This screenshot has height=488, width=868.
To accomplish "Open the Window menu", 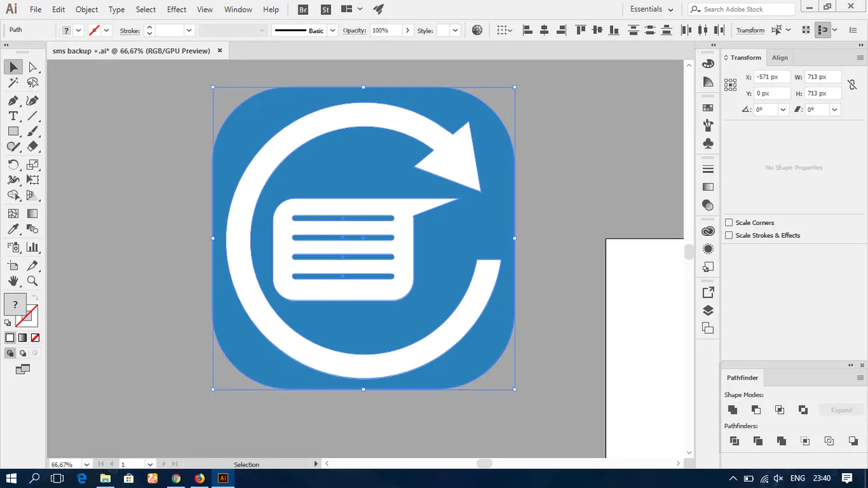I will click(238, 9).
